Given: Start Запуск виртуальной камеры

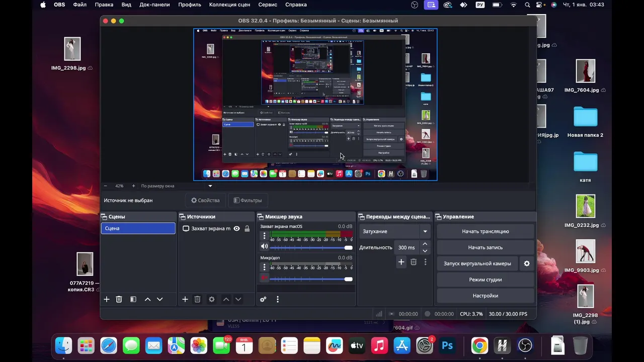Looking at the screenshot, I should (x=477, y=263).
